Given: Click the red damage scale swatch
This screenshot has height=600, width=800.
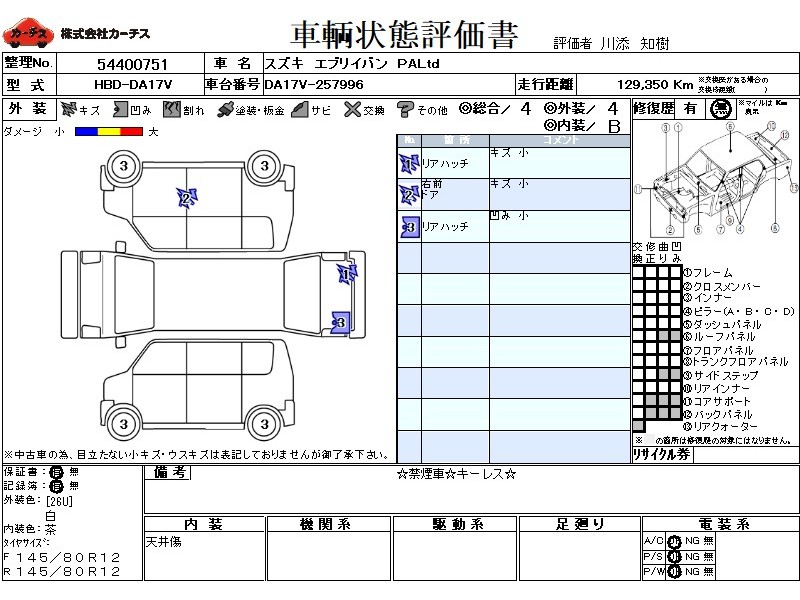Looking at the screenshot, I should pos(132,132).
